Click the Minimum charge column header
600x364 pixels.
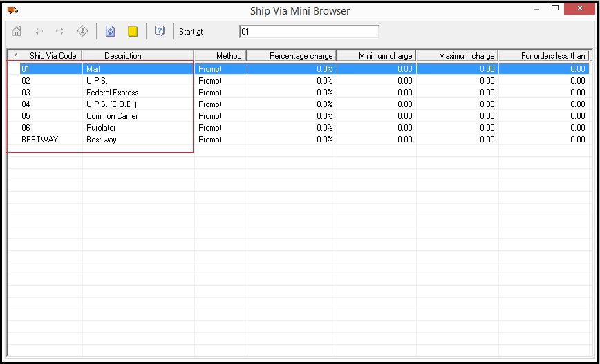click(x=377, y=55)
